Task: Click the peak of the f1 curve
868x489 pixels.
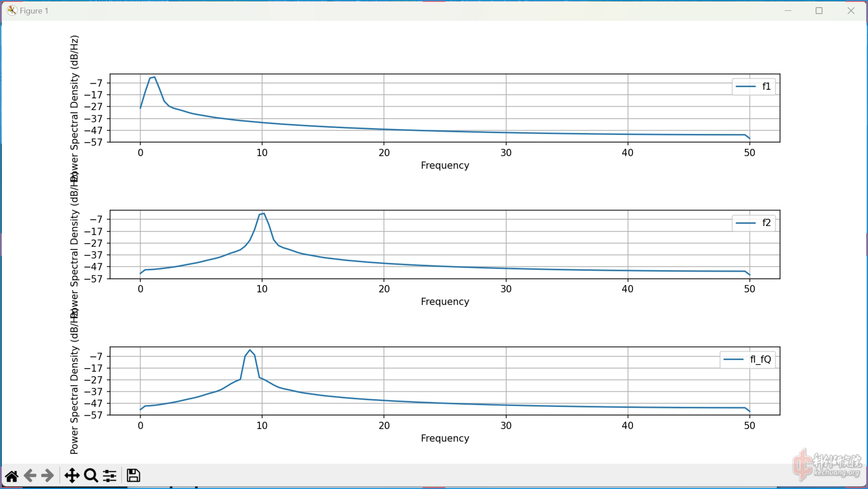Action: 154,77
